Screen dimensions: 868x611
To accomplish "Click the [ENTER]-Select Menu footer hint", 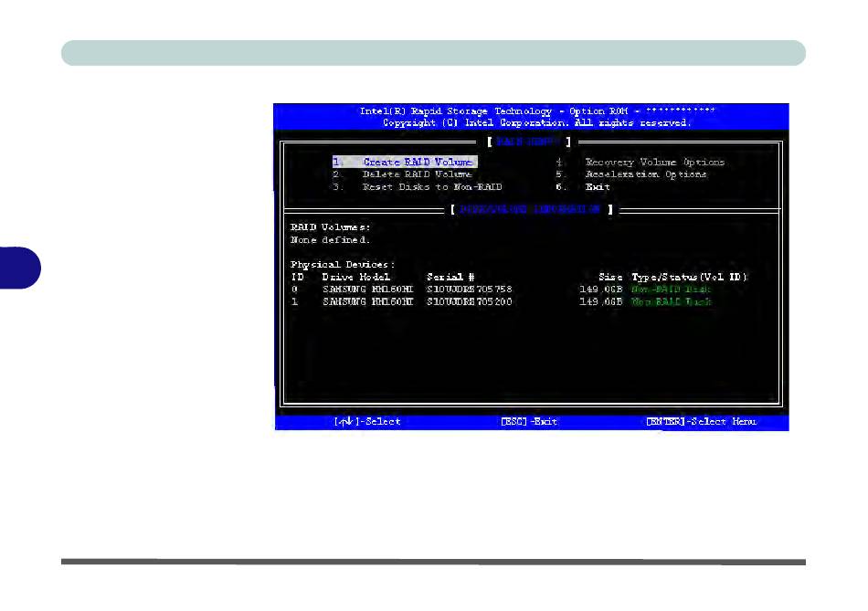I will point(702,422).
